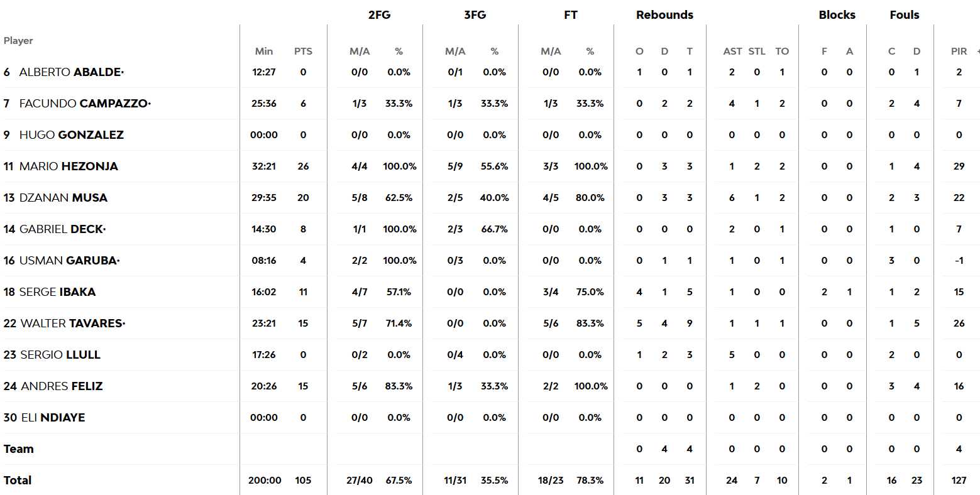Screen dimensions: 980x495
Task: Click the PTS column header
Action: coord(303,52)
